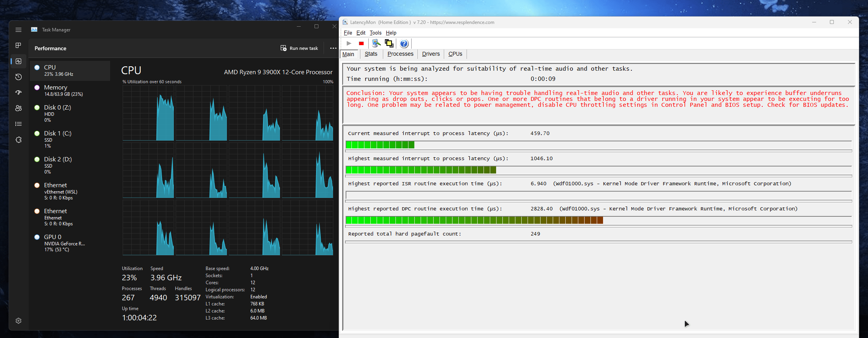Image resolution: width=868 pixels, height=338 pixels.
Task: Switch to LatencyMon Main tab
Action: 348,54
